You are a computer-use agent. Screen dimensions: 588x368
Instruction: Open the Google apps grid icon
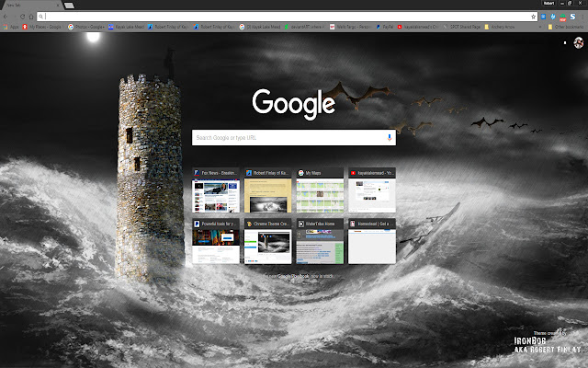click(565, 43)
